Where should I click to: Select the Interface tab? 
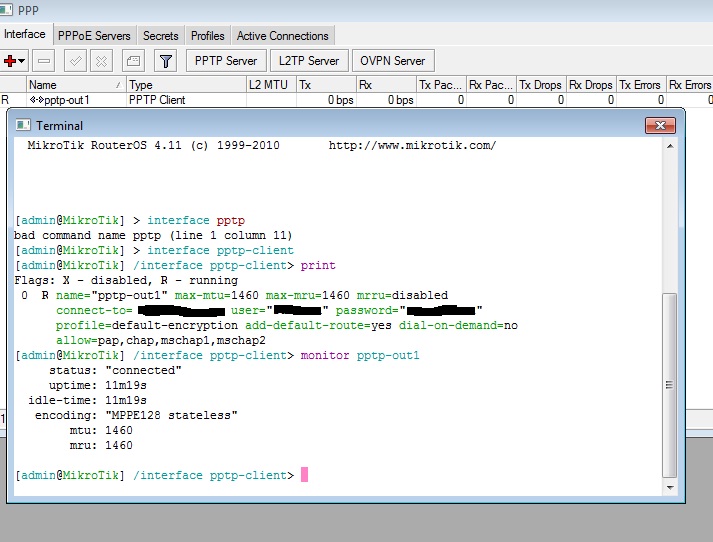(x=25, y=34)
